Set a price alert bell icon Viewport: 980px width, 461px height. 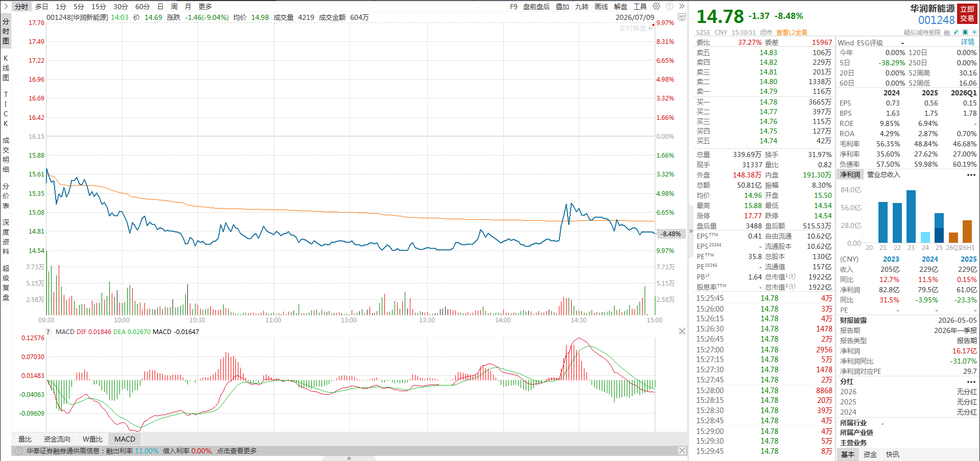tap(965, 32)
